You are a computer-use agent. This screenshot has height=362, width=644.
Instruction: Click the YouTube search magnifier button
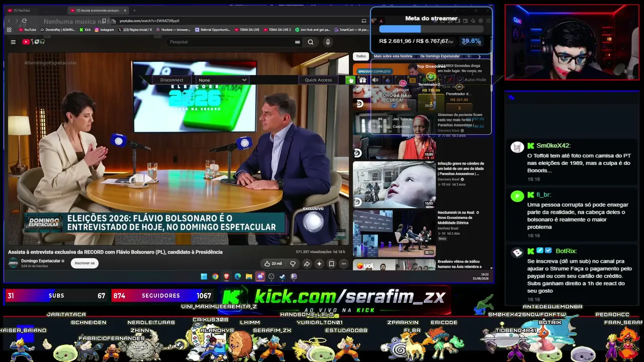(310, 42)
